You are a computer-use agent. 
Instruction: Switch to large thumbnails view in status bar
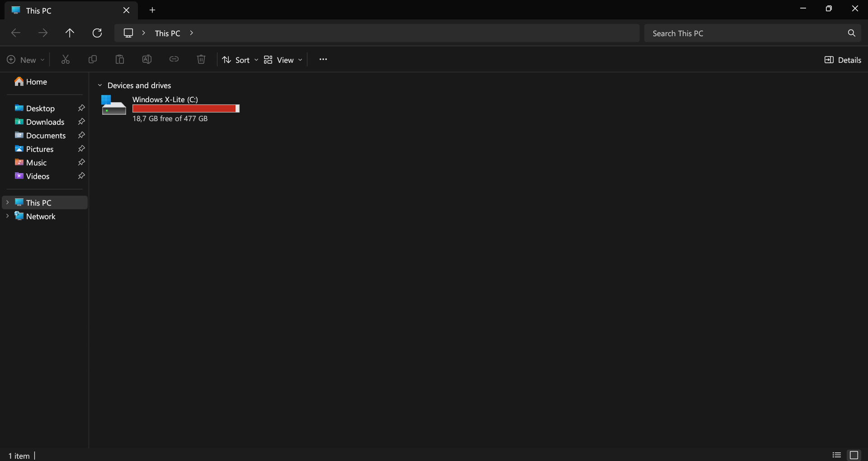click(854, 455)
